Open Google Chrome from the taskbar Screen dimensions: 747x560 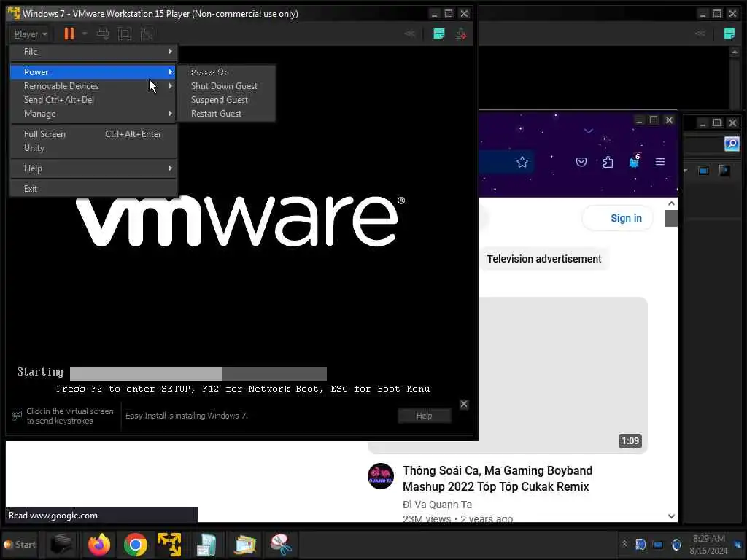point(135,544)
